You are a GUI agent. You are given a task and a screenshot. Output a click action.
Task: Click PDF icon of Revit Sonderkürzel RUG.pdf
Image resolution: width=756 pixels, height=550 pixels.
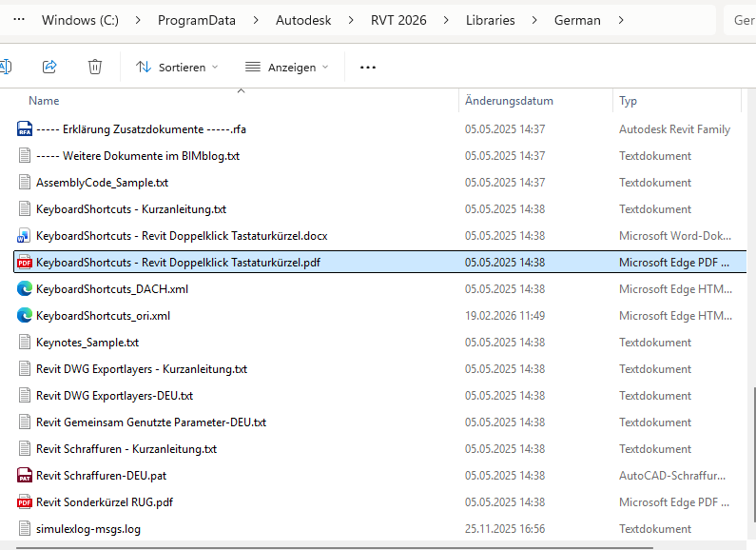pos(25,502)
